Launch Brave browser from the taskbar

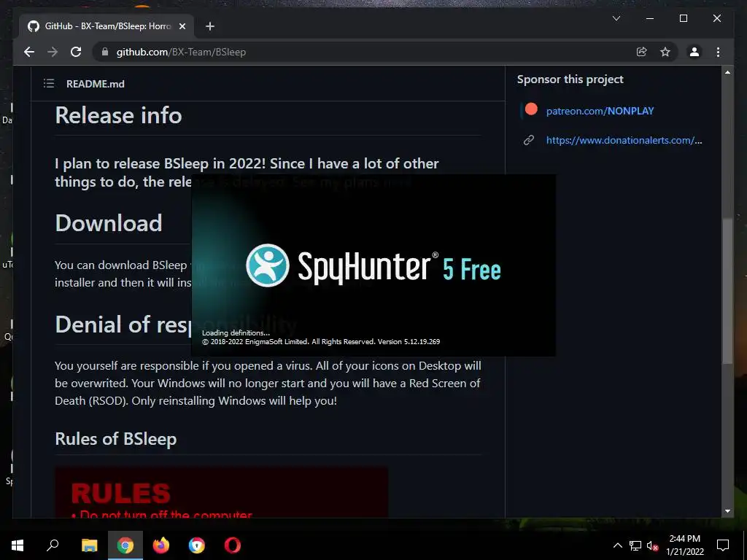pos(196,545)
